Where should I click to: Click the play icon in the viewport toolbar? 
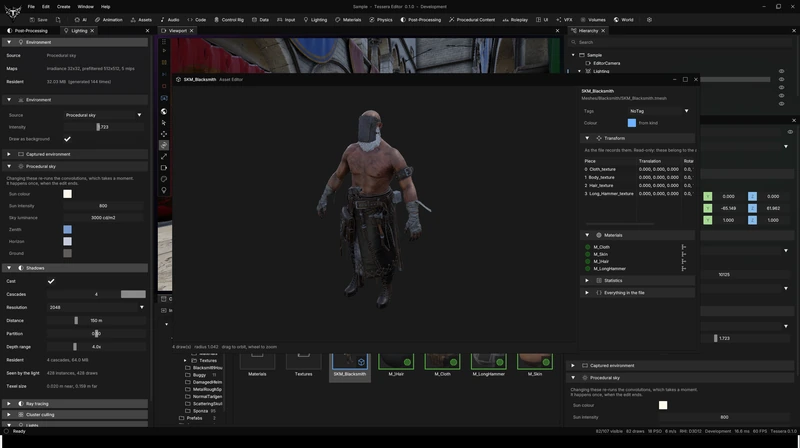(164, 51)
